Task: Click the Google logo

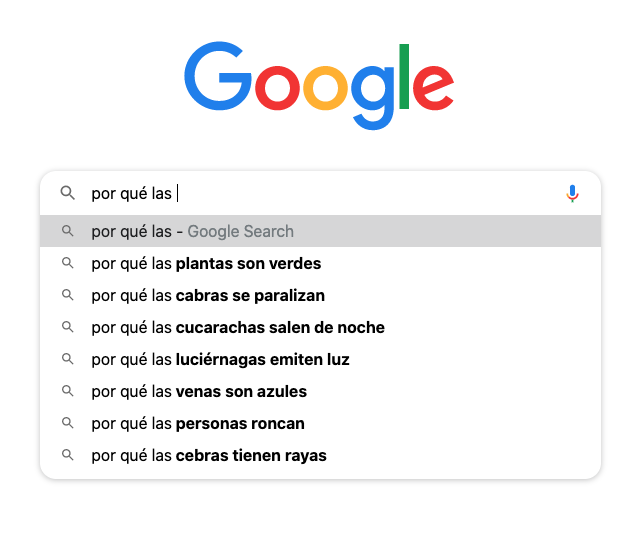Action: click(319, 86)
